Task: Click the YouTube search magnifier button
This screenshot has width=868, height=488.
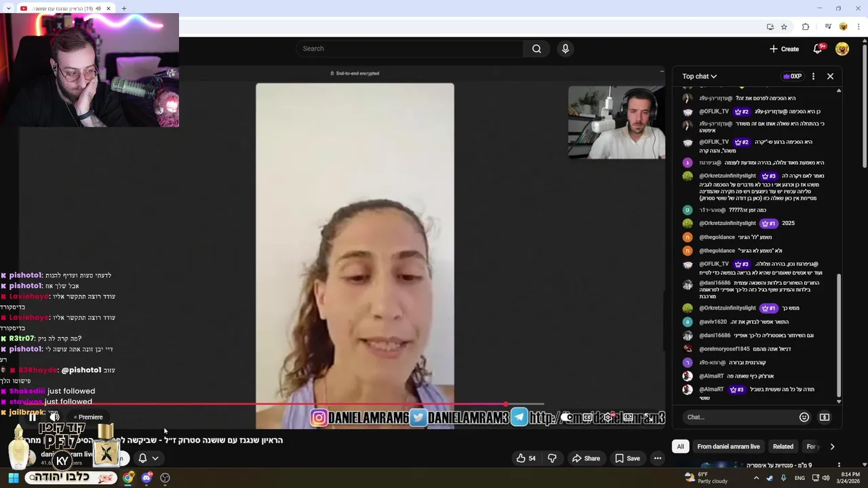Action: pyautogui.click(x=536, y=49)
